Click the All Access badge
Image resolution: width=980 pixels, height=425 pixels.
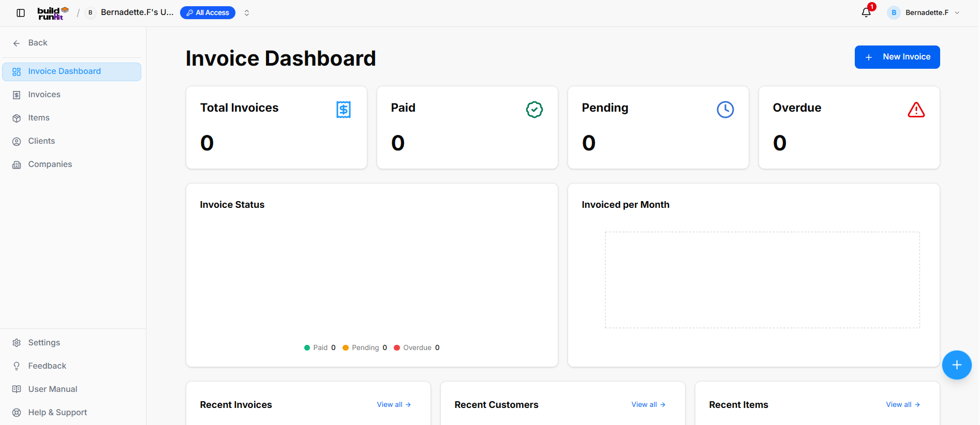pyautogui.click(x=207, y=13)
